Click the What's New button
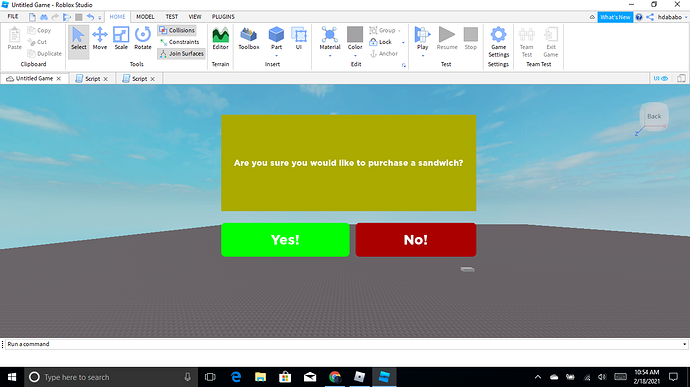This screenshot has width=690, height=387. point(615,17)
